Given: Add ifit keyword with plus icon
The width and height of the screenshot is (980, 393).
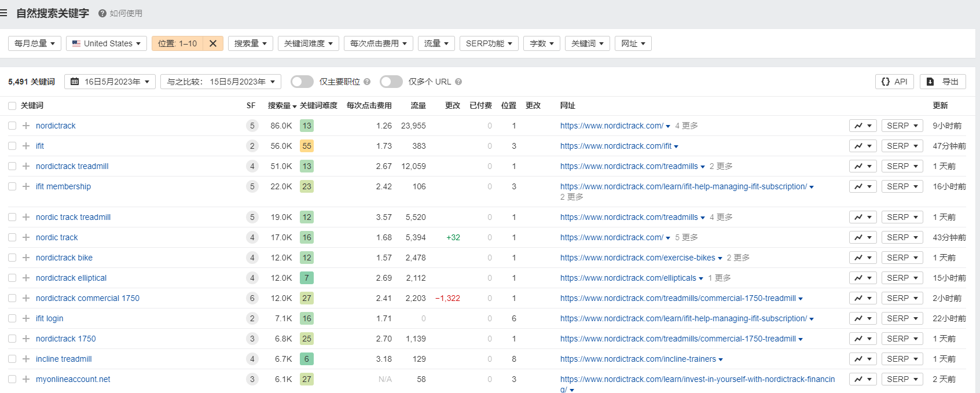Looking at the screenshot, I should point(26,146).
